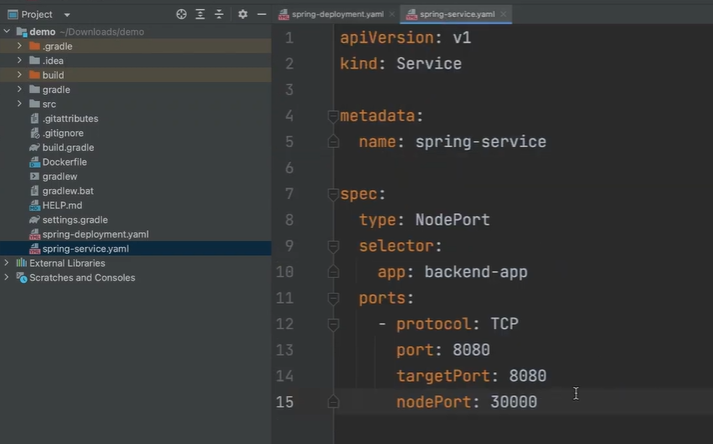
Task: Open settings.gradle in the tree
Action: [x=75, y=220]
